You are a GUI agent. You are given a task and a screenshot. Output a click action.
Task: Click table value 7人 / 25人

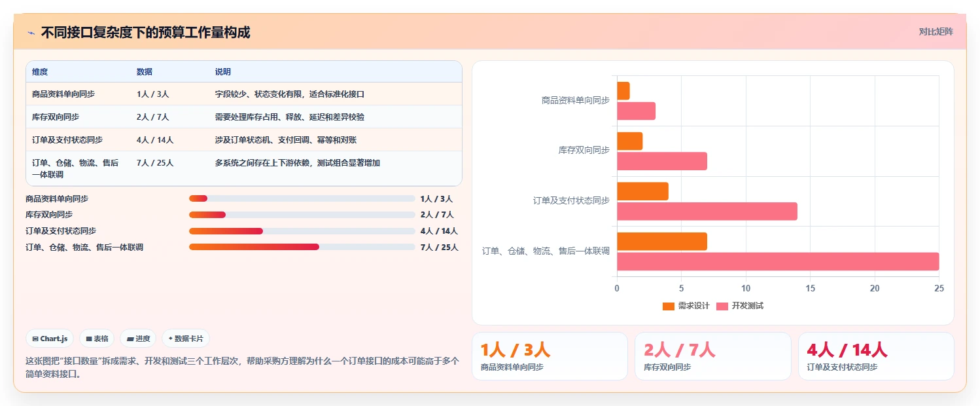155,163
